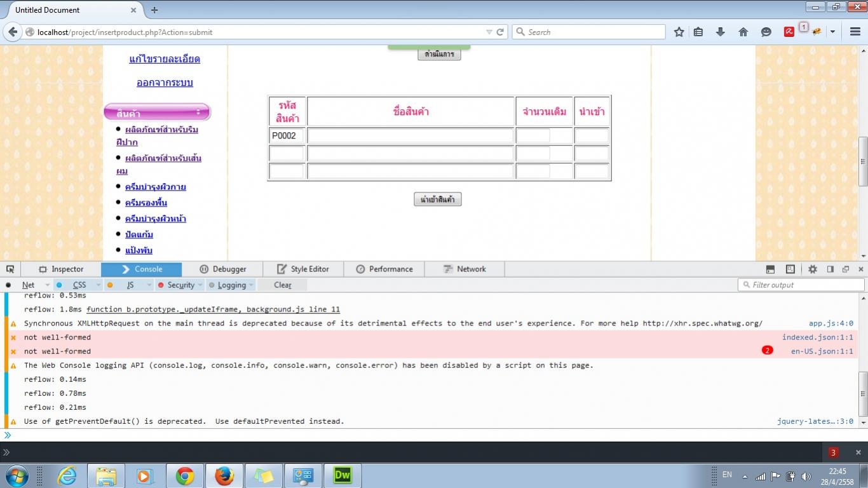The height and width of the screenshot is (488, 868).
Task: Toggle the Security filter button
Action: coord(180,285)
